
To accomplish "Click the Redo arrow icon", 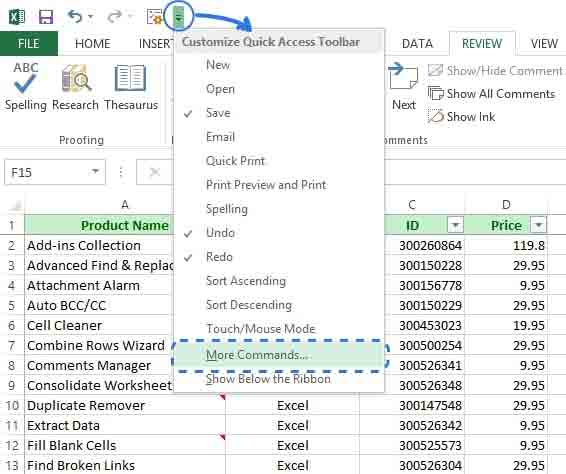I will (115, 16).
